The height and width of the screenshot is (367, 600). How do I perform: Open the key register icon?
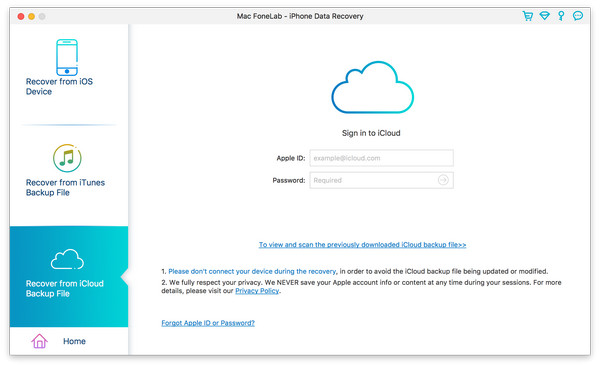click(561, 16)
